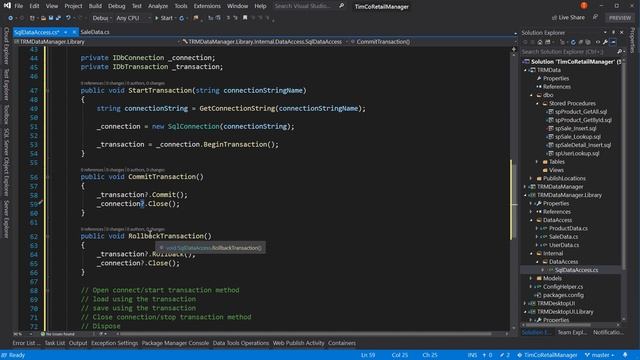Close the SqlDataAccess.cs tab
Screen dimensions: 640x360
(x=74, y=32)
